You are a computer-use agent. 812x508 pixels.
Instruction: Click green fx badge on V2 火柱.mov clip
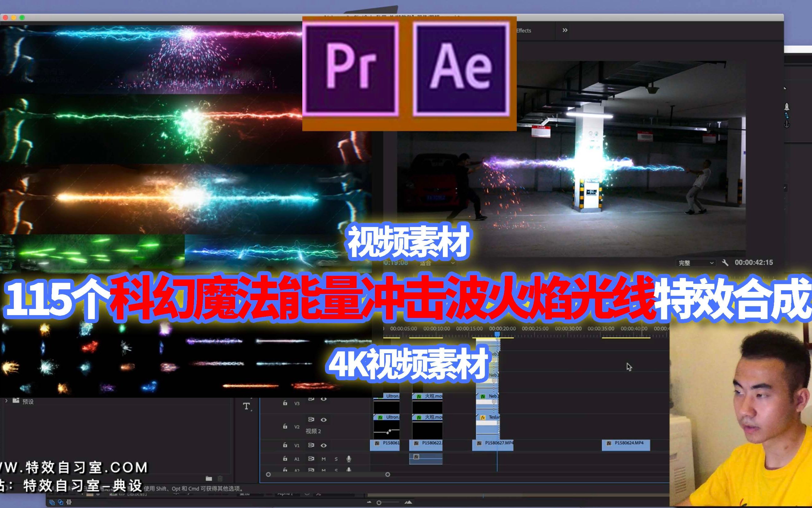tap(419, 417)
